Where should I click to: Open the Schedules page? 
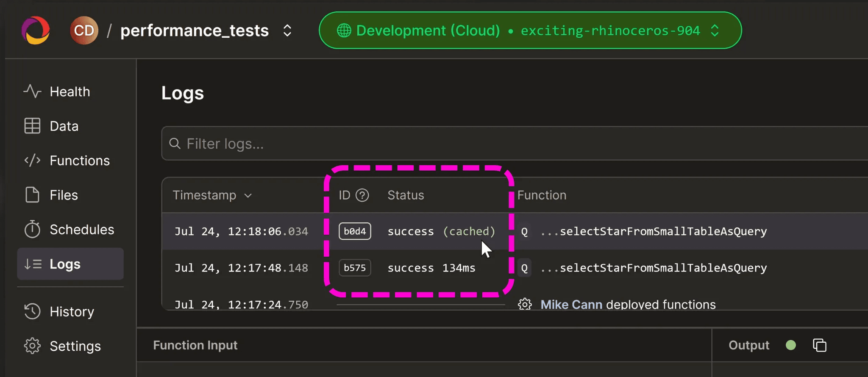pos(82,230)
